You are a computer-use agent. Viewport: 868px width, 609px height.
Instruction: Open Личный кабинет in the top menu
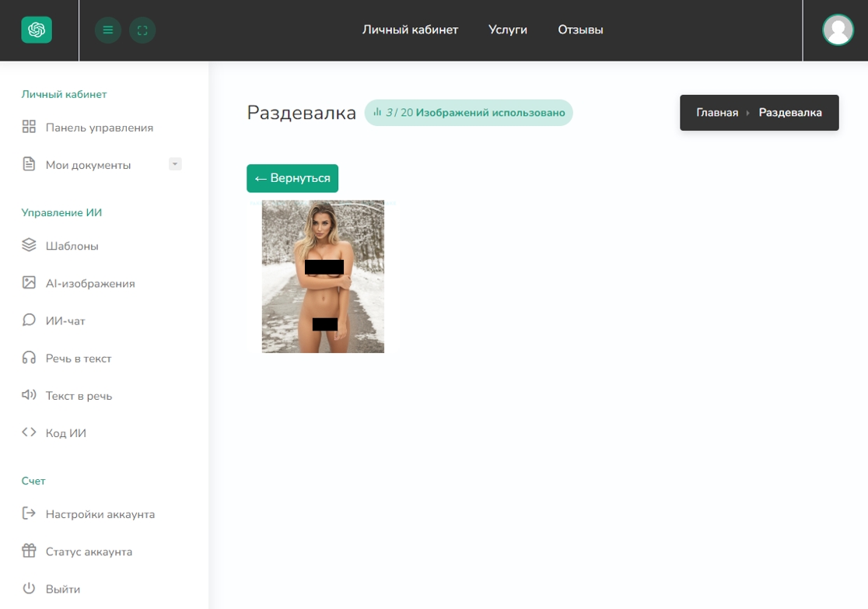click(410, 30)
